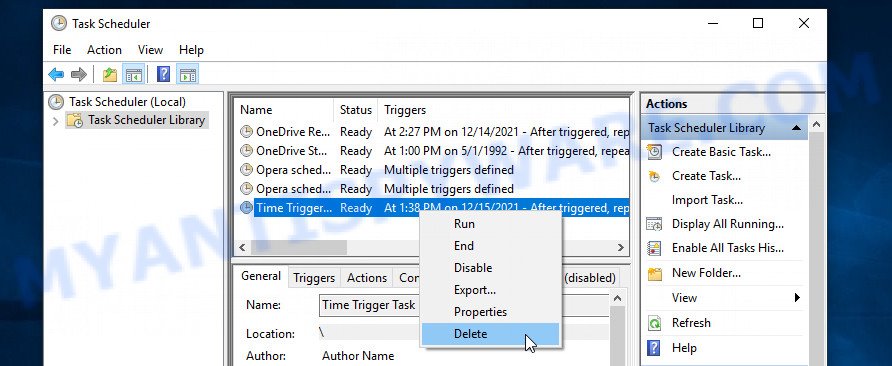Click Enable All Tasks His... action
Image resolution: width=892 pixels, height=366 pixels.
point(728,248)
